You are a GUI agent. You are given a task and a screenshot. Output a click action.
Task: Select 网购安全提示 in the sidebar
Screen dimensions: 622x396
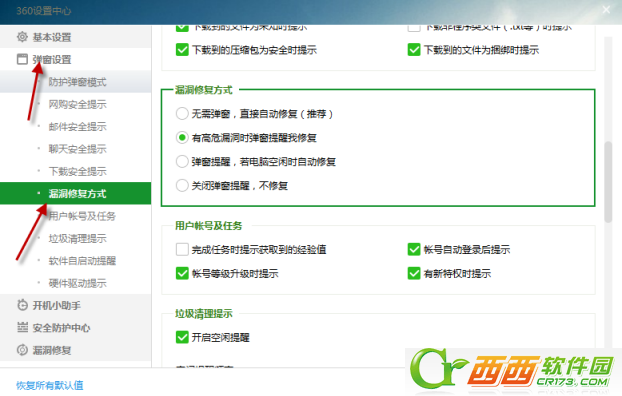[75, 104]
